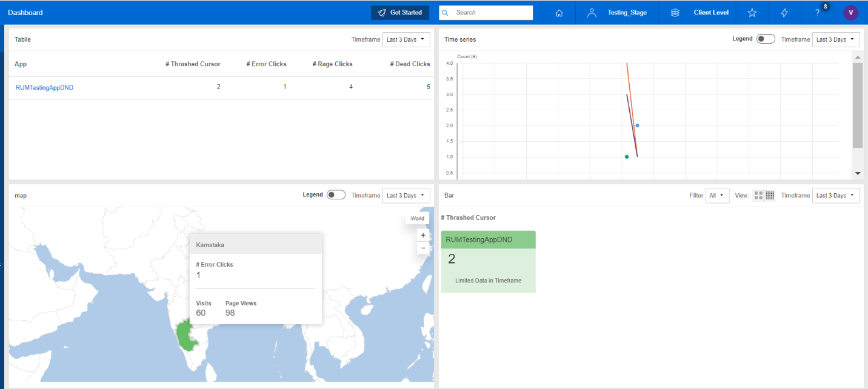Click Time series scrollbar up arrow

coord(858,57)
